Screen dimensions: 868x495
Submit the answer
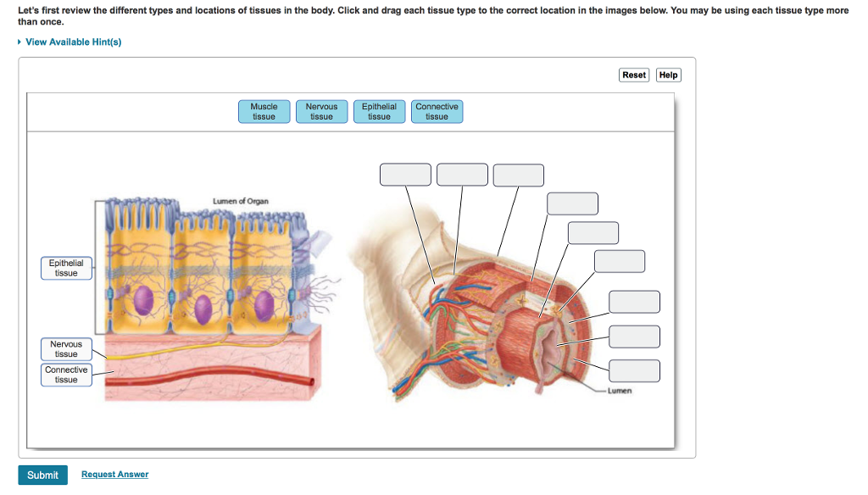[x=42, y=475]
